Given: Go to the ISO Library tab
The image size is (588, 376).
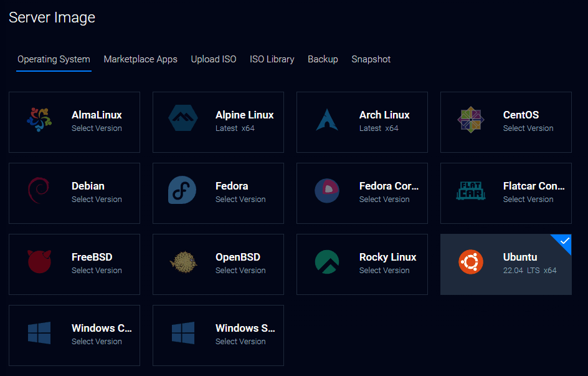Looking at the screenshot, I should tap(272, 59).
